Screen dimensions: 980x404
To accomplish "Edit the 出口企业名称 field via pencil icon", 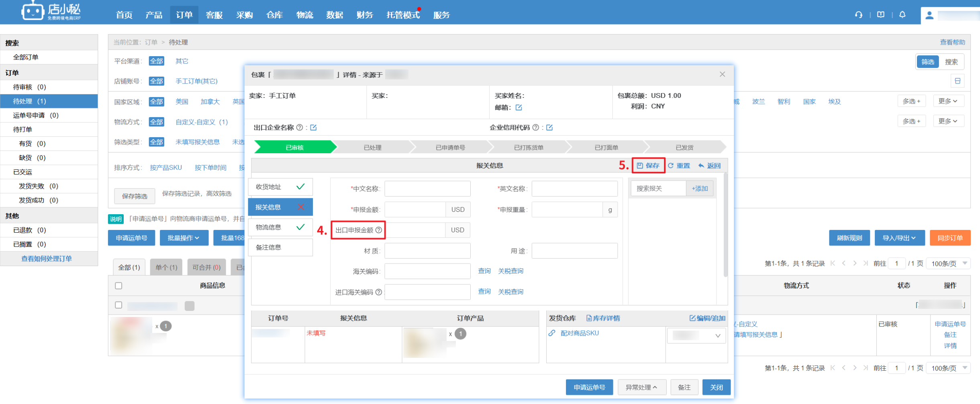I will 314,128.
